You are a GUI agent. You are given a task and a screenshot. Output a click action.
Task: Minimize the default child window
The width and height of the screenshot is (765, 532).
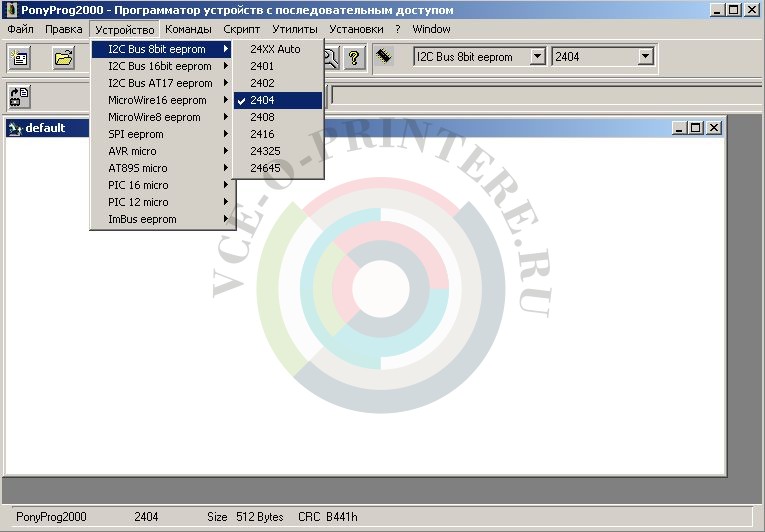678,128
